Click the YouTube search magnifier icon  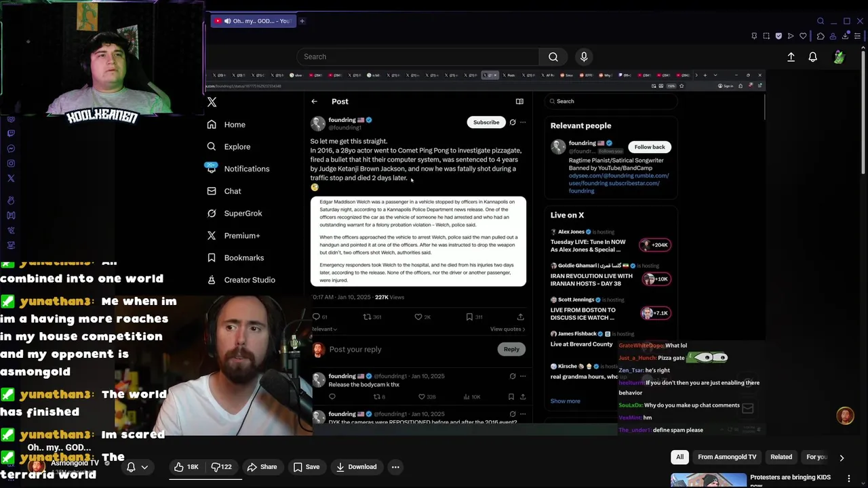click(x=553, y=57)
